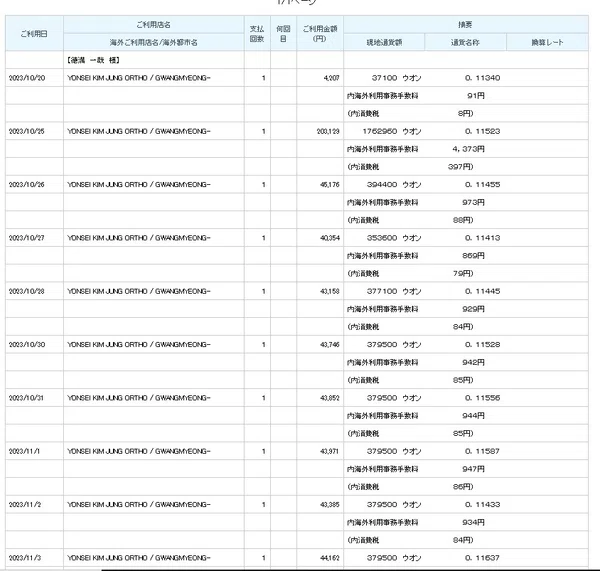The image size is (600, 571).
Task: Click the exchange rate 0.11528
Action: tap(483, 344)
